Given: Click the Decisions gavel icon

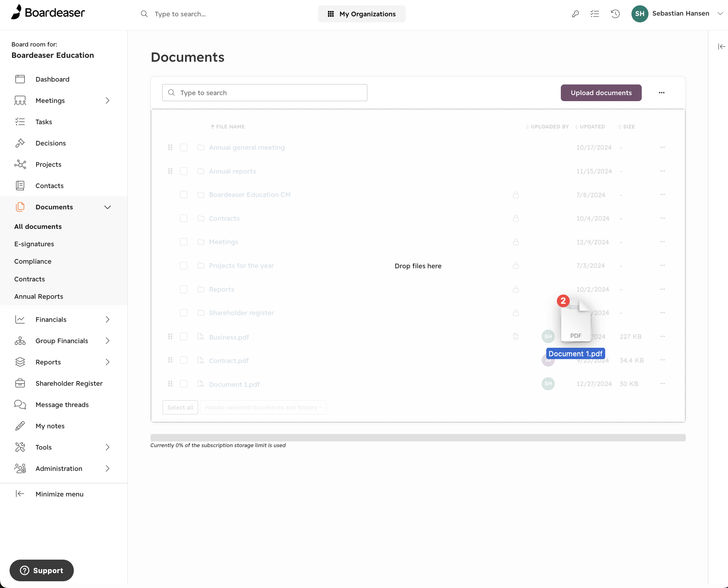Looking at the screenshot, I should [20, 143].
